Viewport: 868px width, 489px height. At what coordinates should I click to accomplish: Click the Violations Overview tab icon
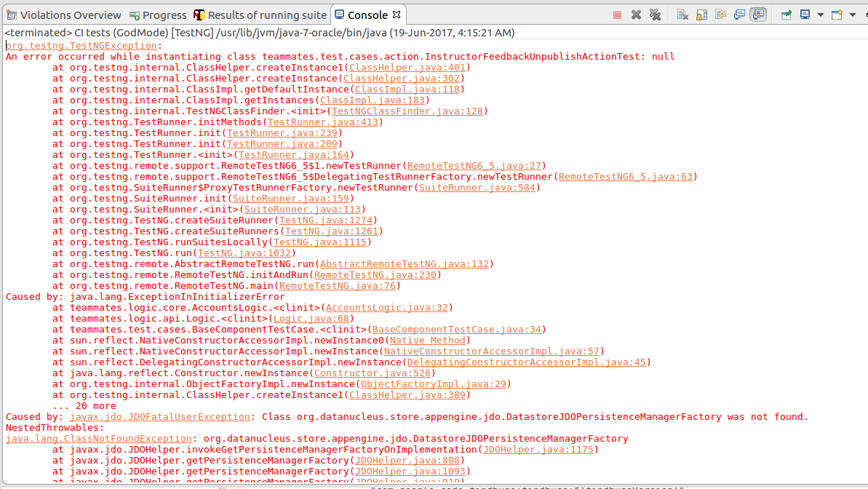(x=12, y=15)
